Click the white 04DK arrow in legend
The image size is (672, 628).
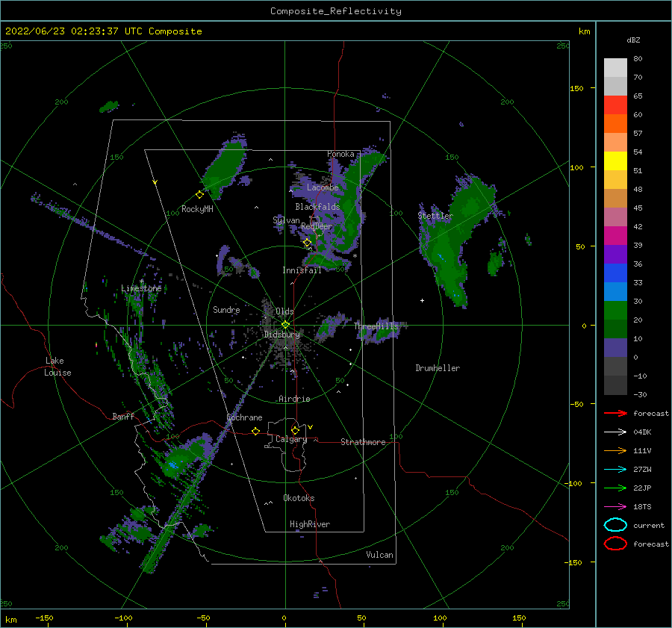click(615, 432)
